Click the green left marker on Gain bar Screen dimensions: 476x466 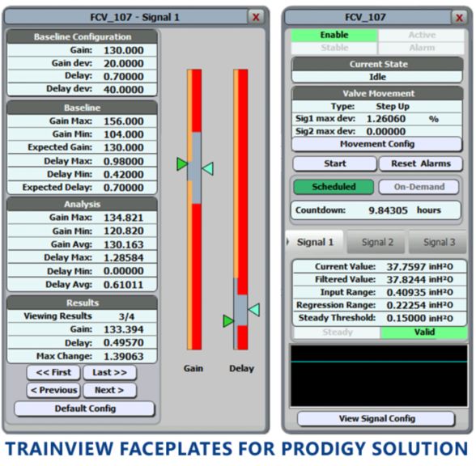click(x=182, y=164)
